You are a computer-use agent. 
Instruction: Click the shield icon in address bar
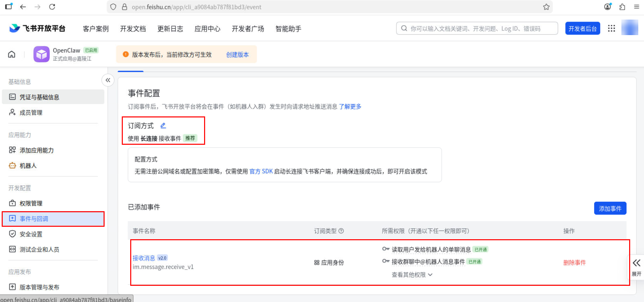point(113,7)
